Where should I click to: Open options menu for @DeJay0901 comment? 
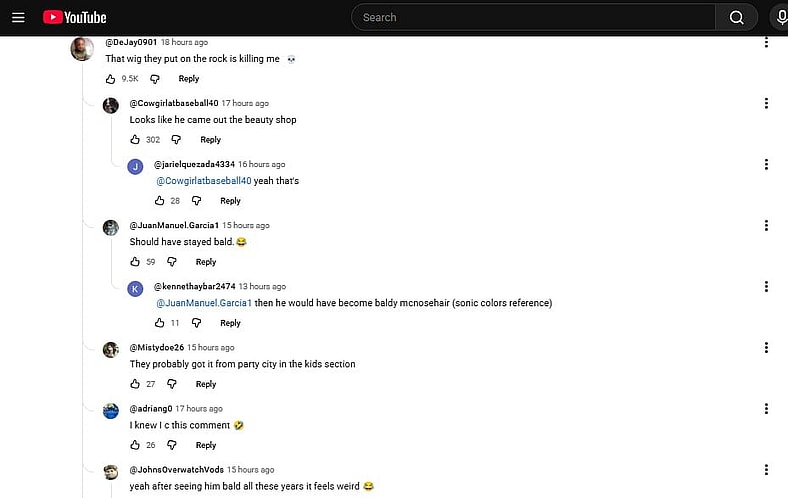766,42
